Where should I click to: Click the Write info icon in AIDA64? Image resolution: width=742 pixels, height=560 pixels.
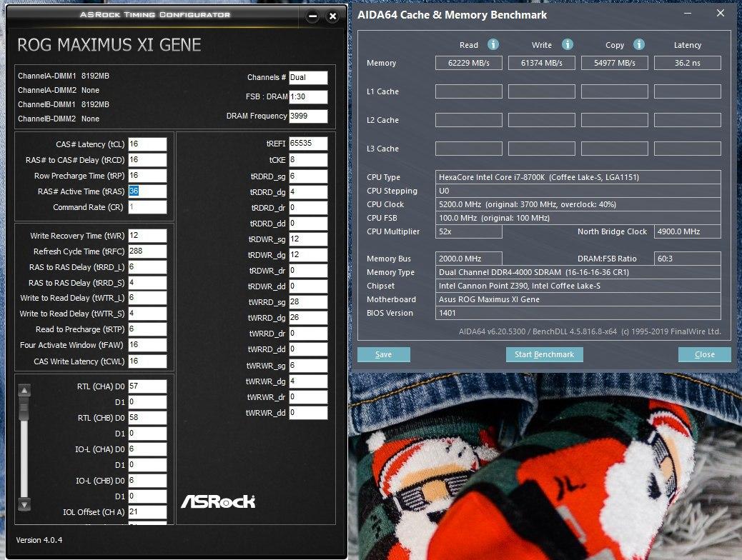(x=568, y=44)
